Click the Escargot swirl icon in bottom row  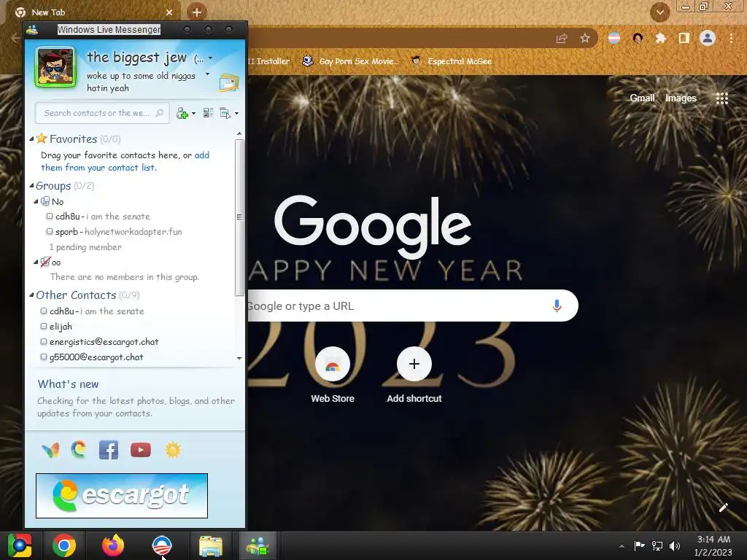click(x=79, y=449)
